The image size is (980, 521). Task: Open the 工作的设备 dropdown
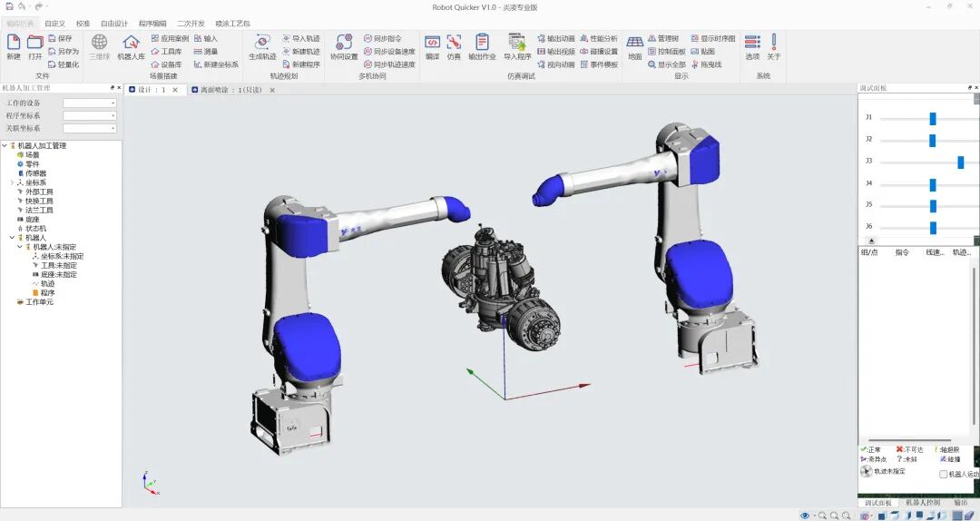coord(89,103)
